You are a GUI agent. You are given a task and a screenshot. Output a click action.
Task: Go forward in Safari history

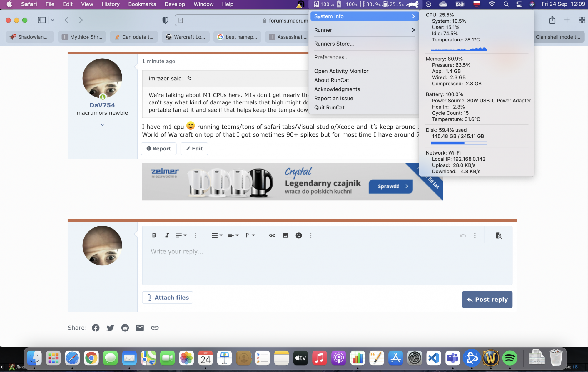tap(81, 20)
